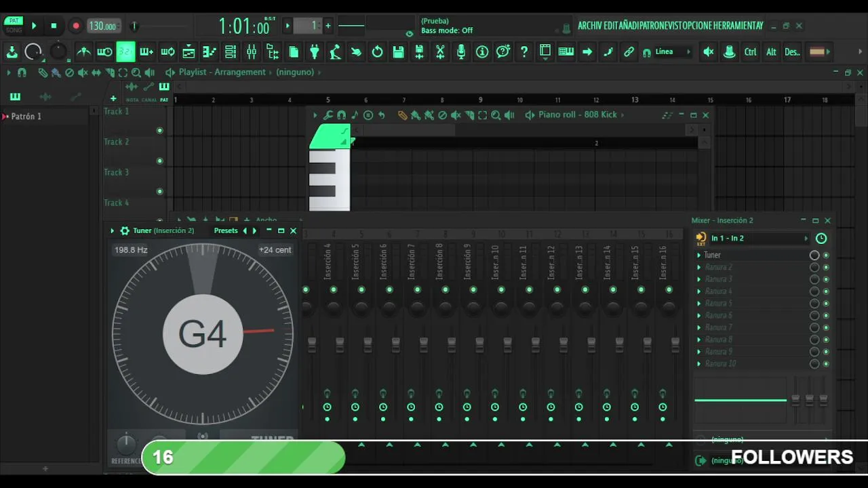
Task: Toggle Track 1 mute switch in Playlist
Action: coord(160,130)
